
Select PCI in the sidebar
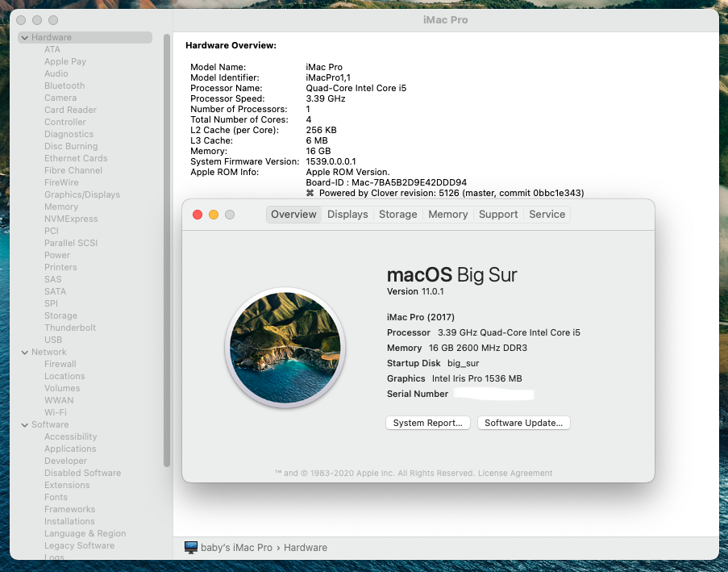[52, 231]
